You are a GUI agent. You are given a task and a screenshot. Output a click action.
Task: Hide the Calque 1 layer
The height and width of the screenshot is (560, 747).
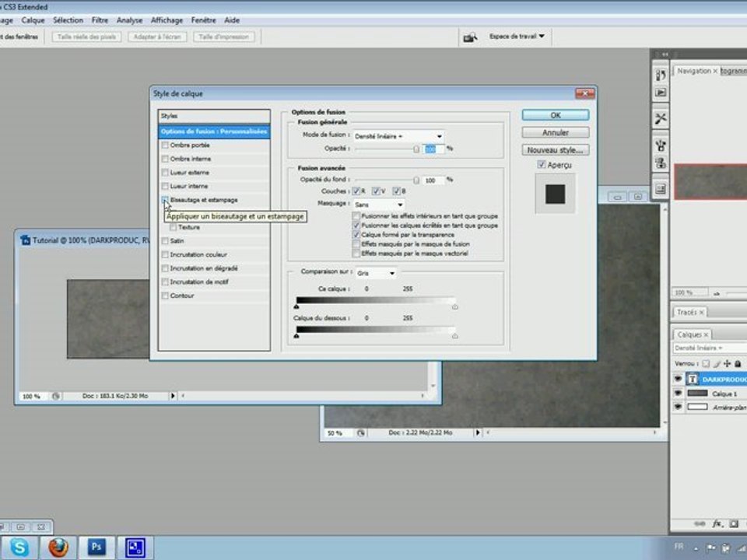point(678,394)
